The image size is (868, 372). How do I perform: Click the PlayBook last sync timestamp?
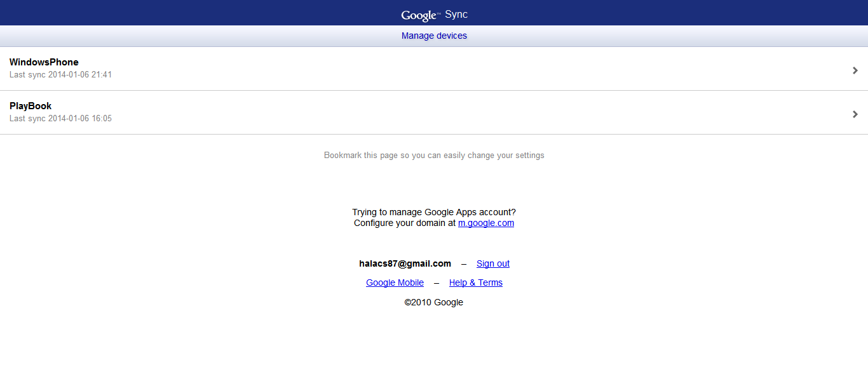click(60, 119)
